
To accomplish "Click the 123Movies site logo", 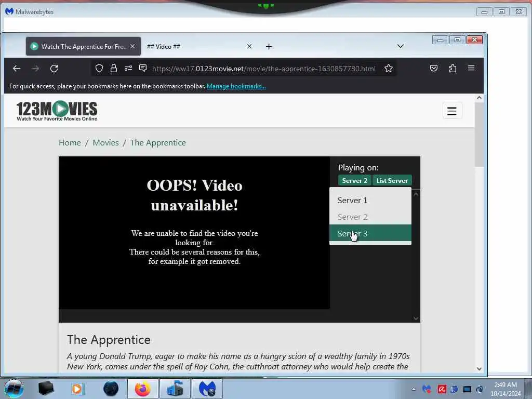I will [57, 111].
